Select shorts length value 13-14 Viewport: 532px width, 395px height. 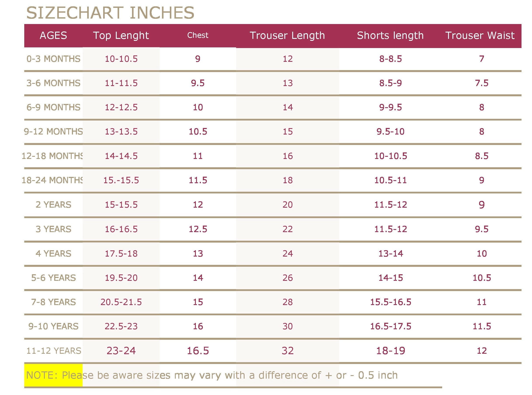pyautogui.click(x=391, y=254)
